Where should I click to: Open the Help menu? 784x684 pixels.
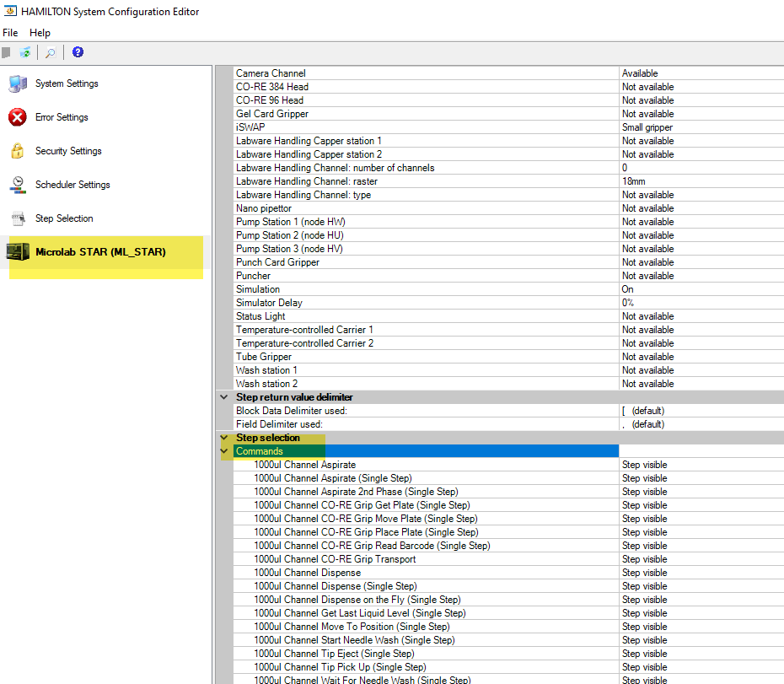(40, 33)
